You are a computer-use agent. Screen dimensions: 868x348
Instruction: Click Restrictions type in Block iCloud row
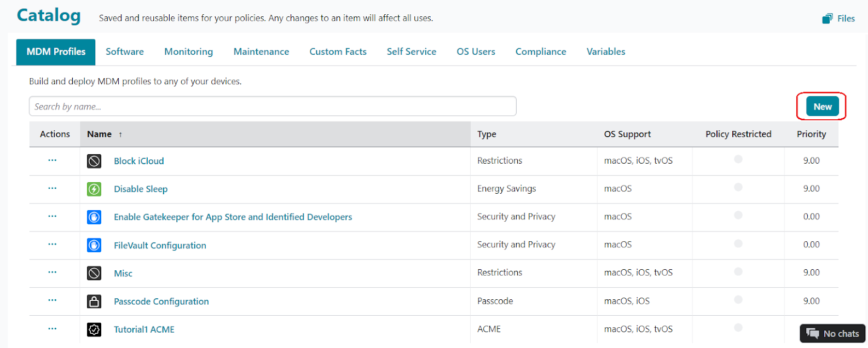click(500, 160)
